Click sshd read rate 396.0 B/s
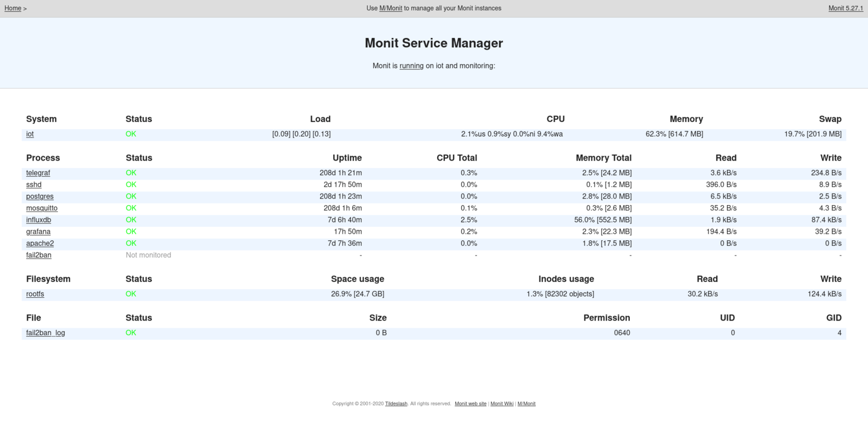868x422 pixels. pyautogui.click(x=722, y=184)
